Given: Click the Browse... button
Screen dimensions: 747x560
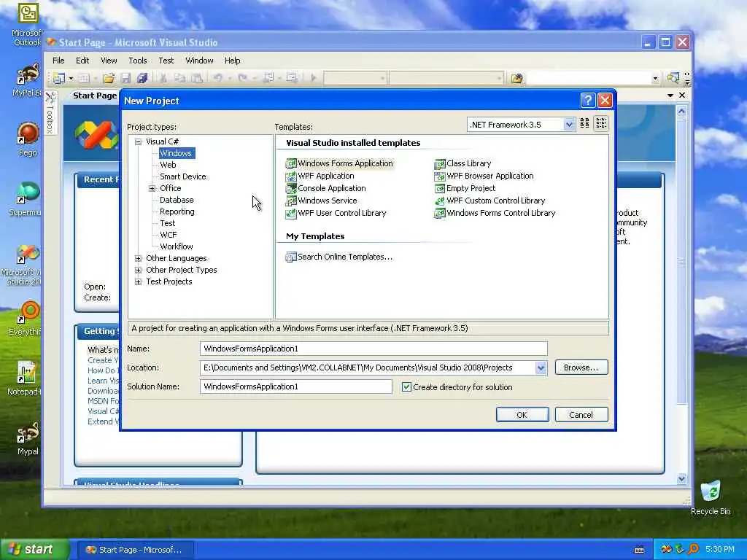Looking at the screenshot, I should point(581,367).
